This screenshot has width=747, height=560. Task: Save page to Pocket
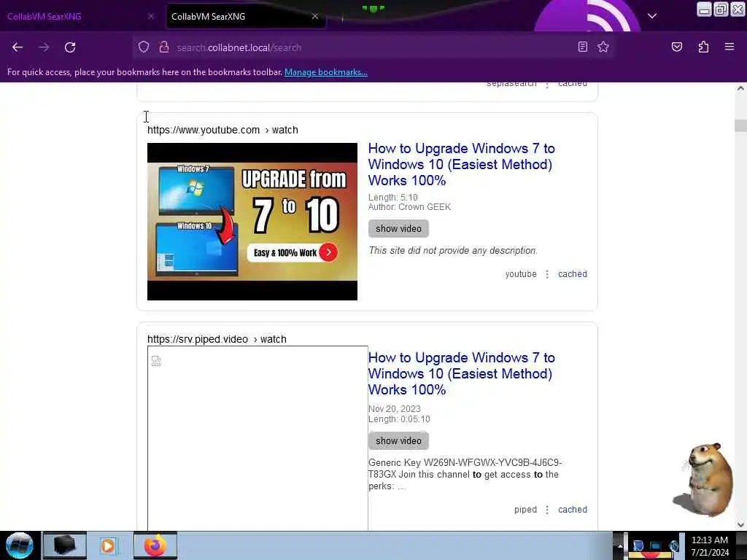coord(676,47)
